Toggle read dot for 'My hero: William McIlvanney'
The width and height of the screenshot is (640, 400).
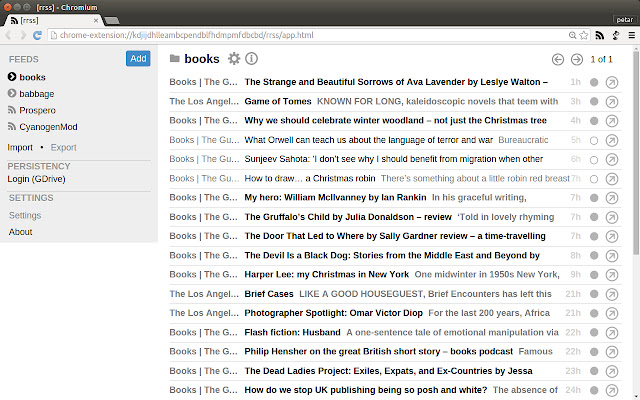coord(594,197)
